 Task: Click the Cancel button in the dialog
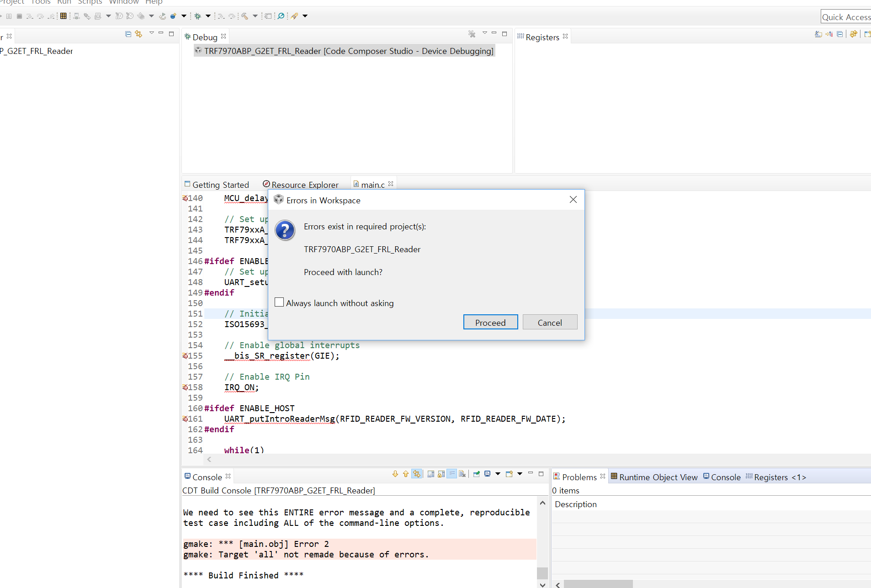point(550,322)
